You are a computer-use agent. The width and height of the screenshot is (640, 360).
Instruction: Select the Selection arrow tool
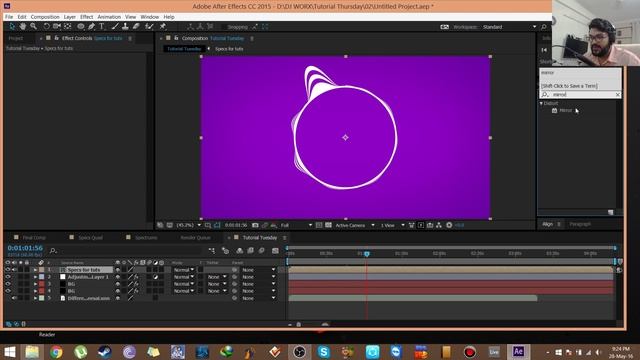coord(12,27)
